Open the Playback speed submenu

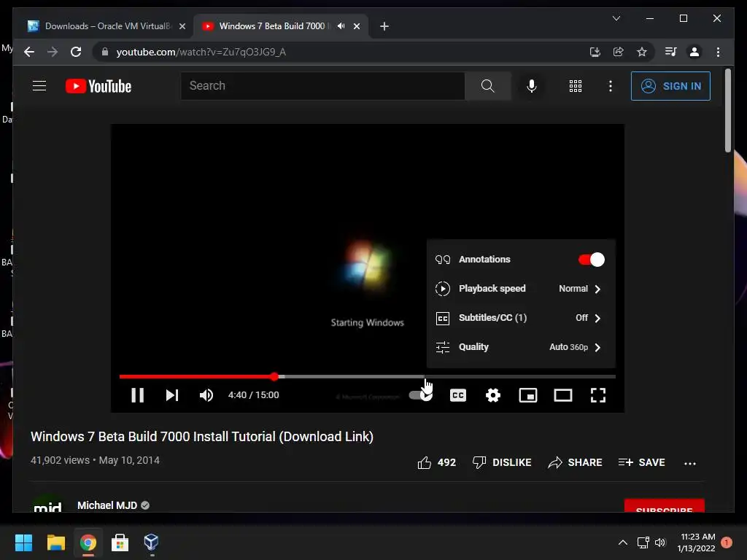[x=521, y=289]
